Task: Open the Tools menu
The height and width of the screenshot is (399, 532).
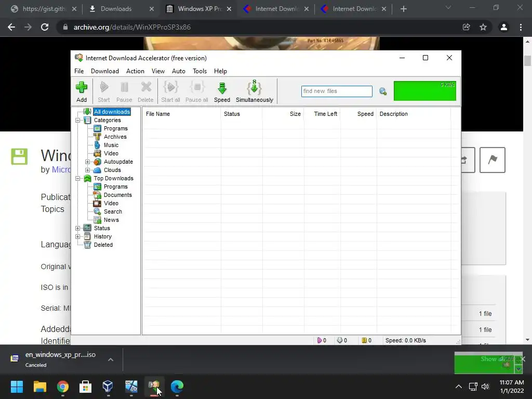Action: point(199,71)
